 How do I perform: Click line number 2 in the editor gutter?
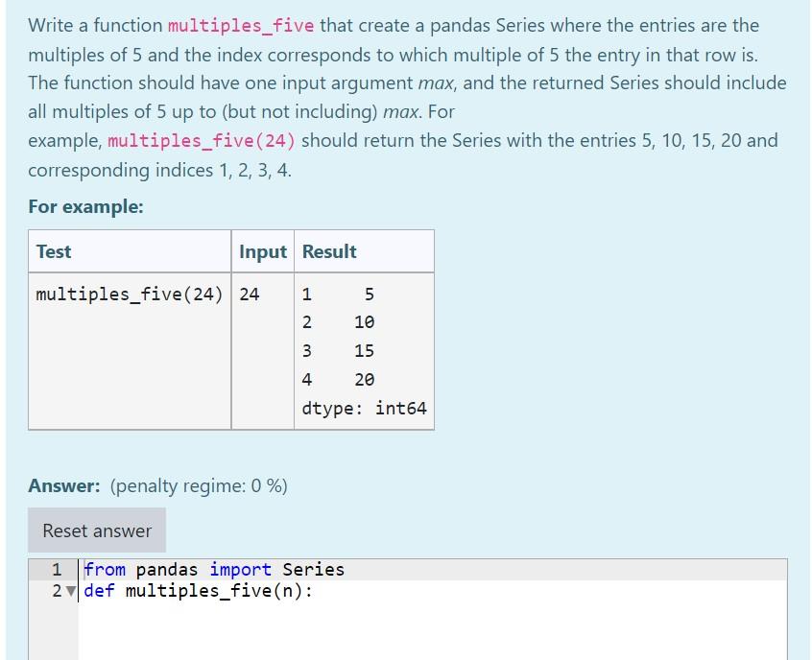pyautogui.click(x=55, y=590)
